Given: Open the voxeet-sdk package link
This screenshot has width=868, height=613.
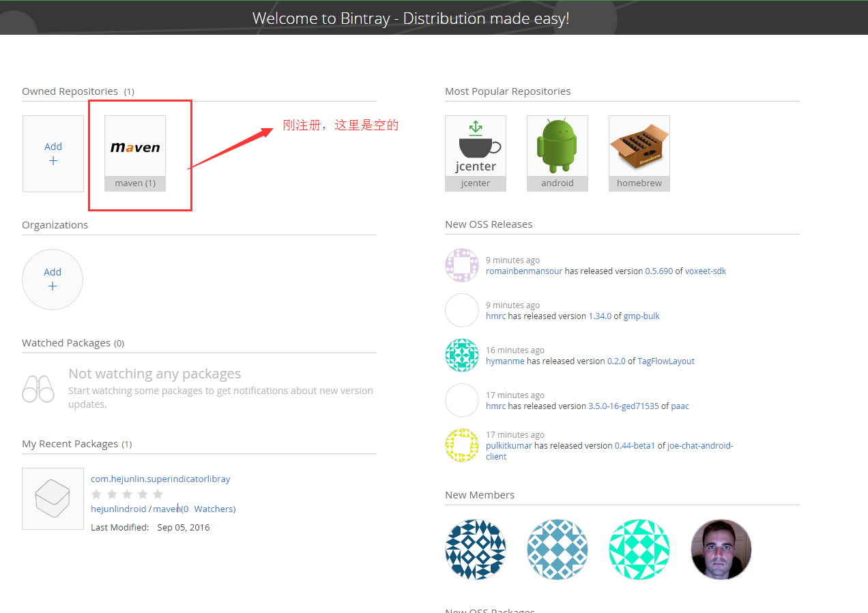Looking at the screenshot, I should [706, 271].
